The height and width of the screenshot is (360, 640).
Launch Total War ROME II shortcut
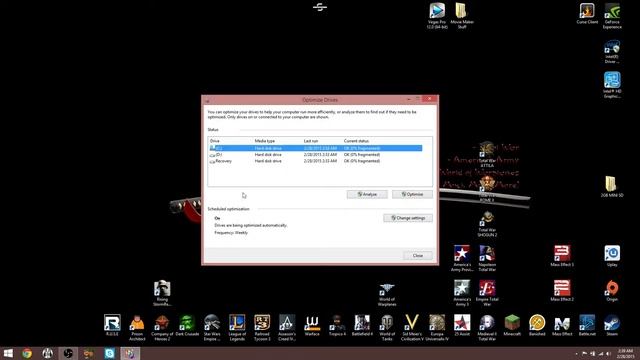tap(487, 189)
